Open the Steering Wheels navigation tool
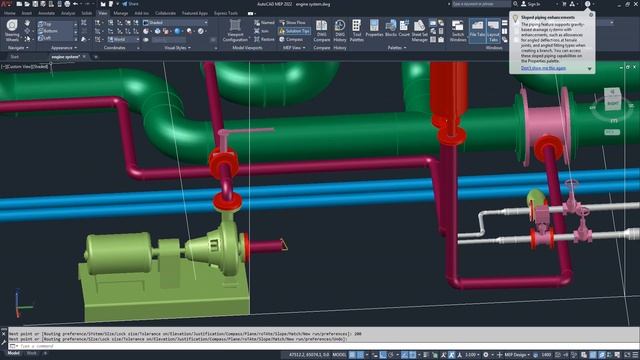The width and height of the screenshot is (640, 360). coord(12,31)
